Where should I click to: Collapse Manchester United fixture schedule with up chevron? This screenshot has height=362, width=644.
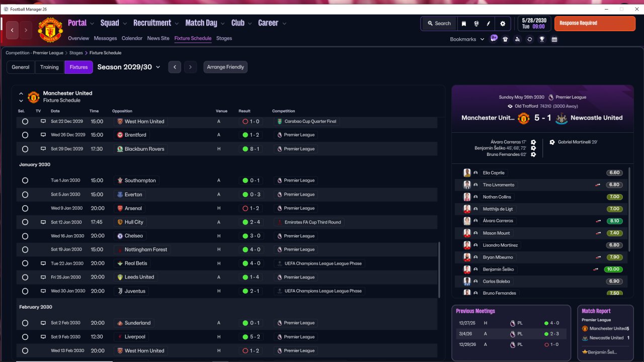[21, 94]
